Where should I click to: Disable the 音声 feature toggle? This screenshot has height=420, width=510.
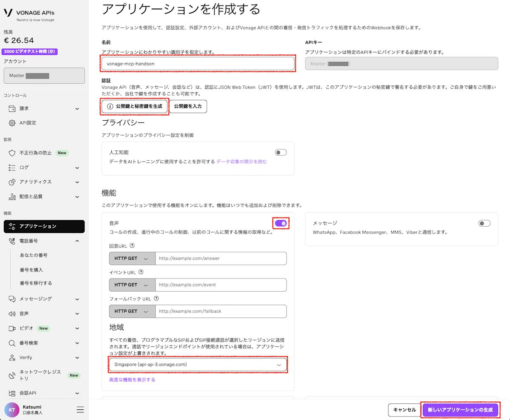(280, 223)
